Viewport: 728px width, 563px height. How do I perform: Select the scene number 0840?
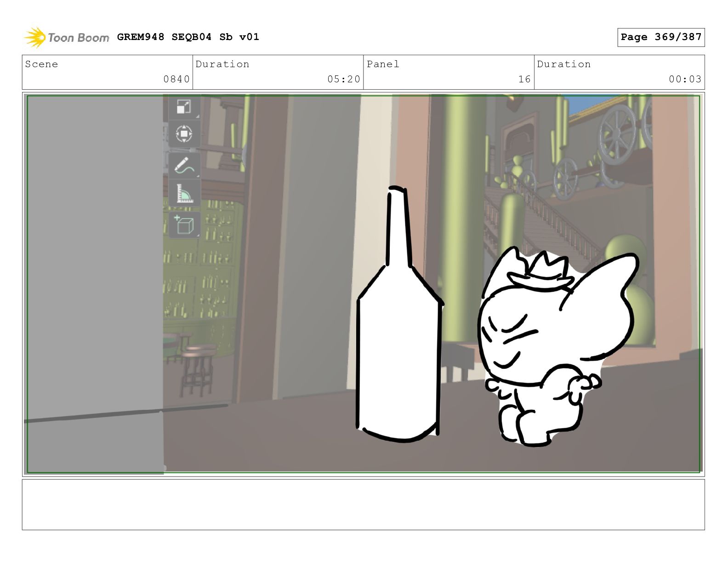[176, 79]
